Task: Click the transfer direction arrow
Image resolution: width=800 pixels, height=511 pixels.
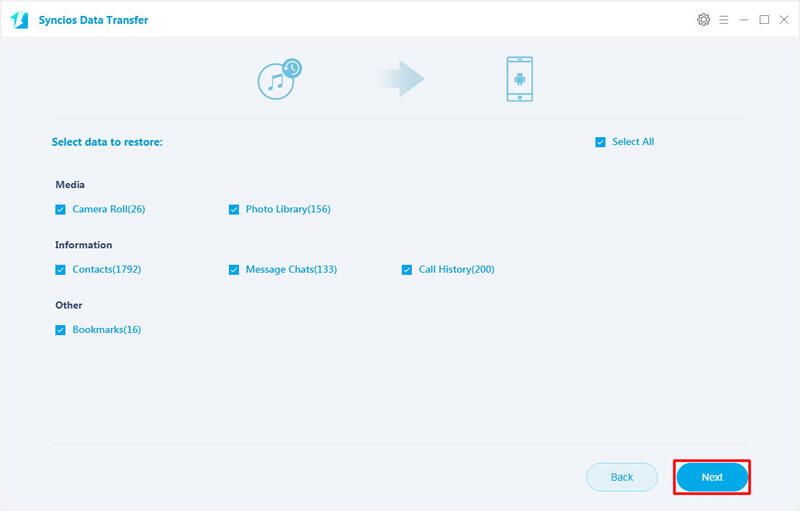Action: coord(401,79)
